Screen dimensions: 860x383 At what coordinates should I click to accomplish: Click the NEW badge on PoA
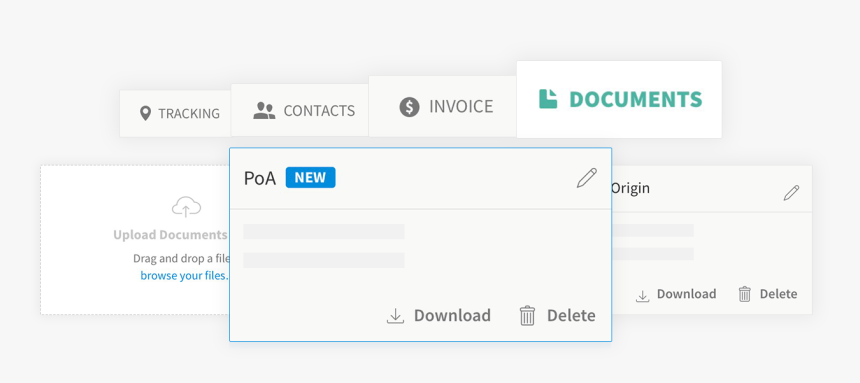[x=310, y=178]
